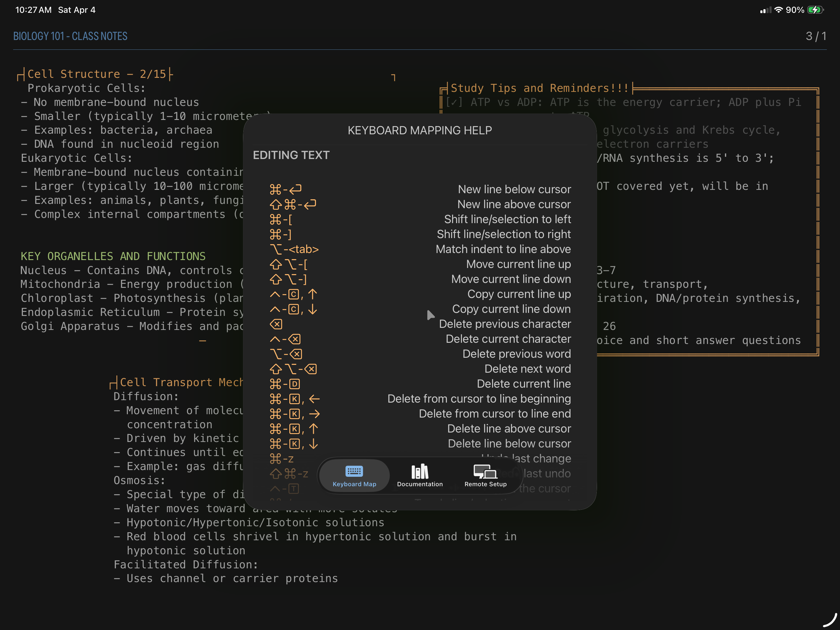Click the KEY ORGANELLES AND FUNCTIONS heading
This screenshot has height=630, width=840.
click(113, 256)
